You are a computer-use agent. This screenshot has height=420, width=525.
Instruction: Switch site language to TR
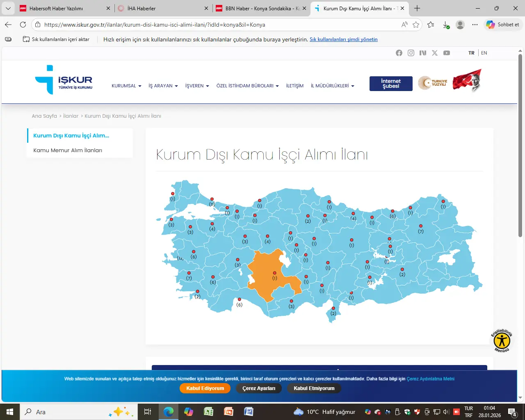(471, 53)
